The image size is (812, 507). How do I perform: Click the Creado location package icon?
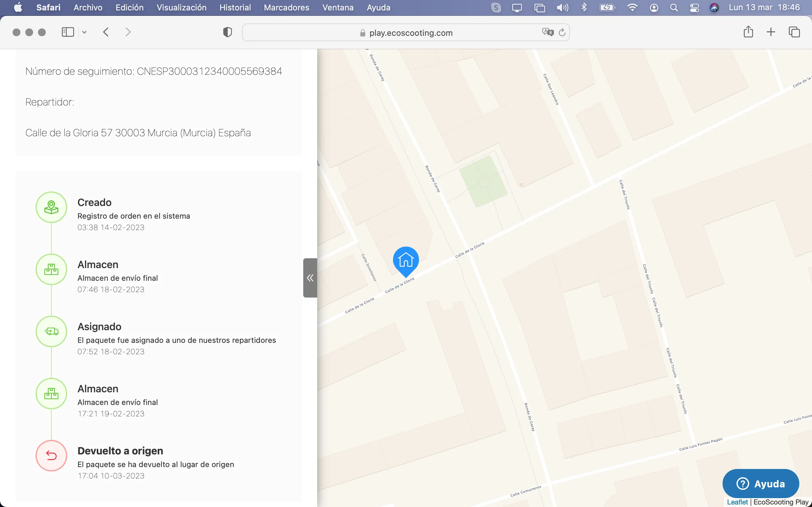point(51,207)
